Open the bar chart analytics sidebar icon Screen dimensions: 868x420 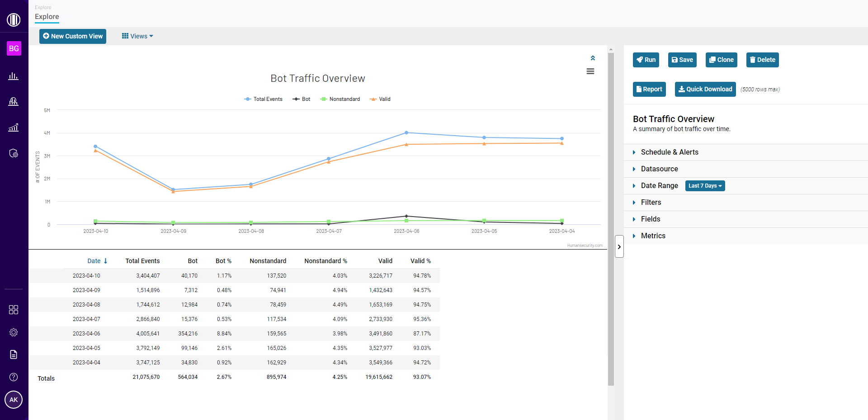(14, 76)
